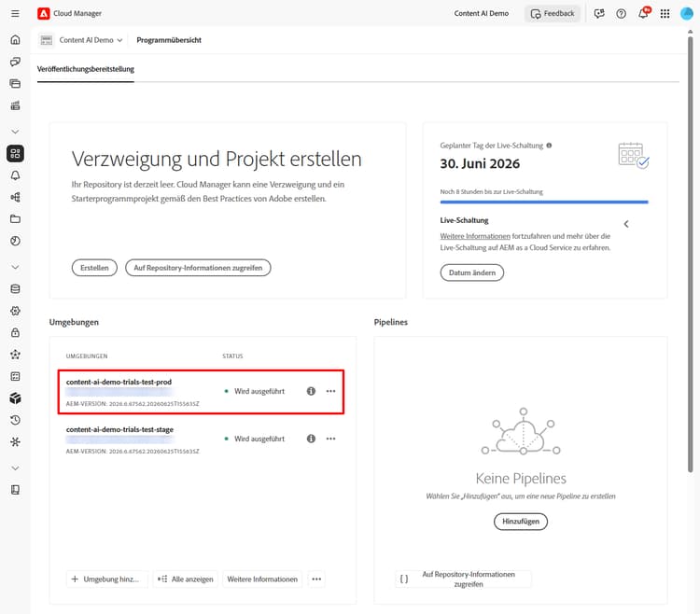Image resolution: width=700 pixels, height=614 pixels.
Task: Collapse the Live-Schaltung card chevron
Action: coord(626,224)
